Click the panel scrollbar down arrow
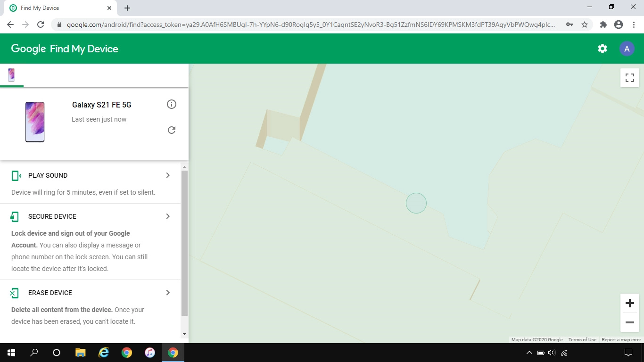644x362 pixels. (x=184, y=334)
